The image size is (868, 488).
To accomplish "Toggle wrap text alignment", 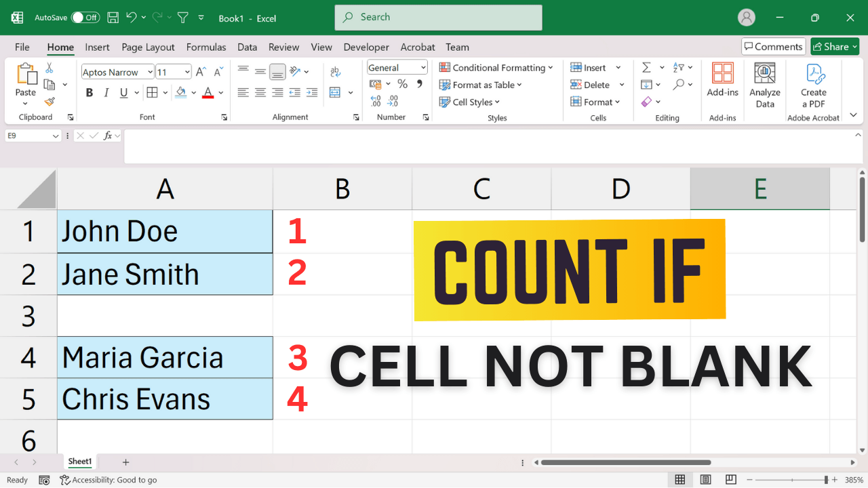I will (x=335, y=71).
